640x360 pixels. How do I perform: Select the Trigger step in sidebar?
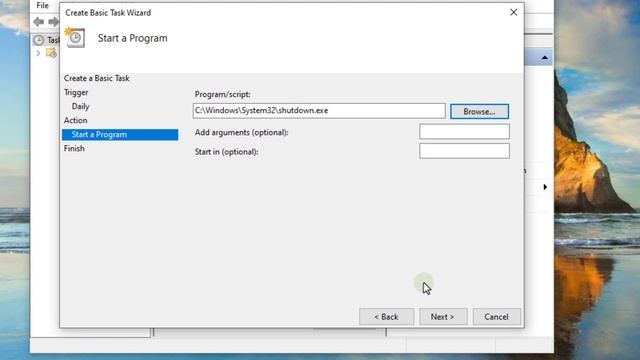[76, 93]
